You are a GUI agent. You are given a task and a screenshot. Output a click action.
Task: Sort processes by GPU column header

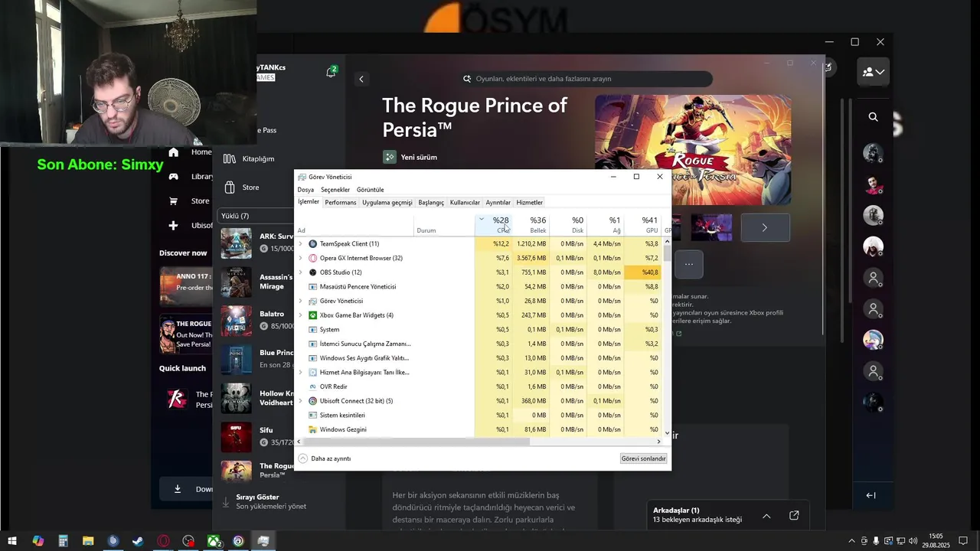click(643, 224)
